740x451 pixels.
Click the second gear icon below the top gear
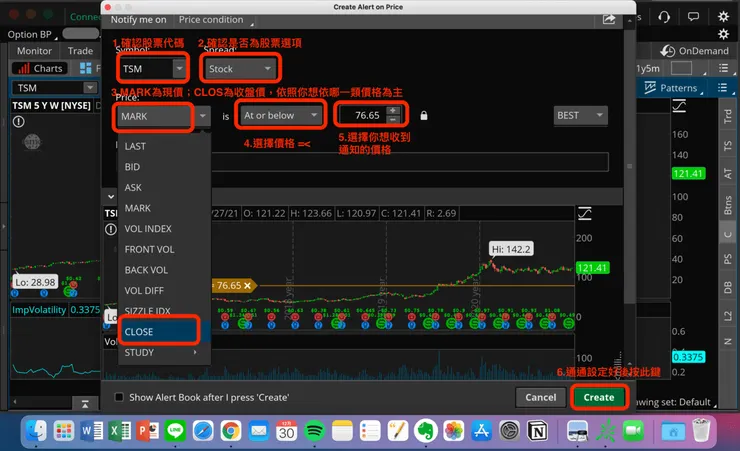(723, 34)
